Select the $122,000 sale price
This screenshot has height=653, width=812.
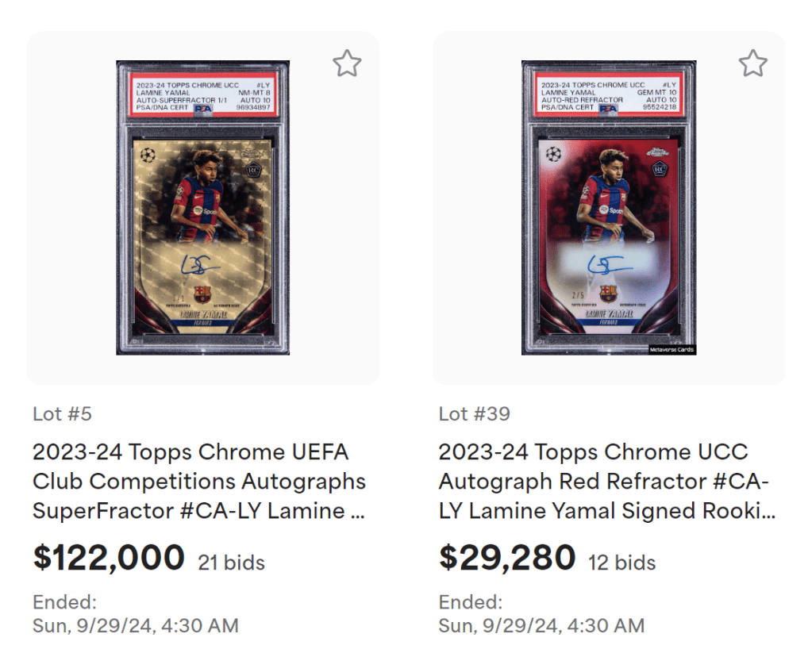click(x=109, y=558)
